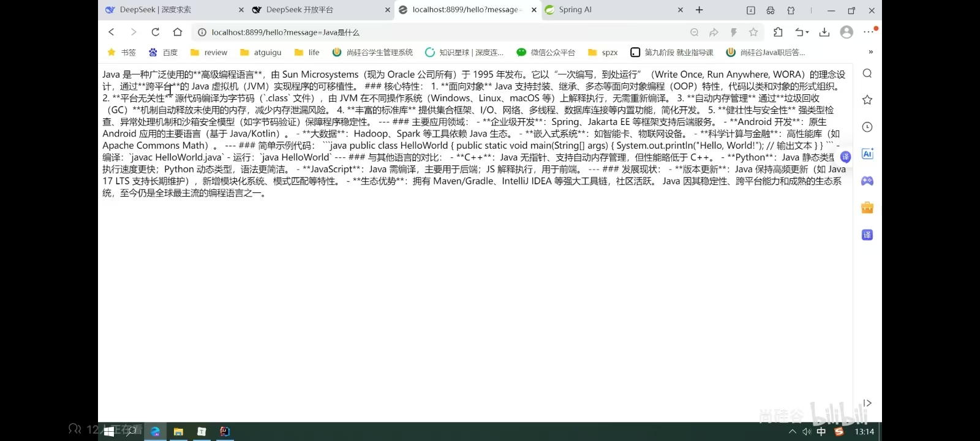
Task: Close the DeepSeek | 深度求索 tab
Action: click(241, 10)
